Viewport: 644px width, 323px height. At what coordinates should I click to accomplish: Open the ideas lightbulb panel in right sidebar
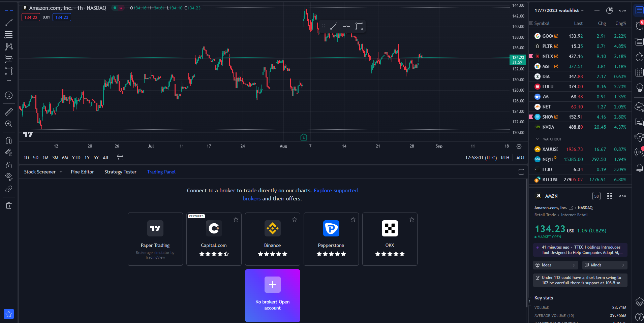[639, 88]
